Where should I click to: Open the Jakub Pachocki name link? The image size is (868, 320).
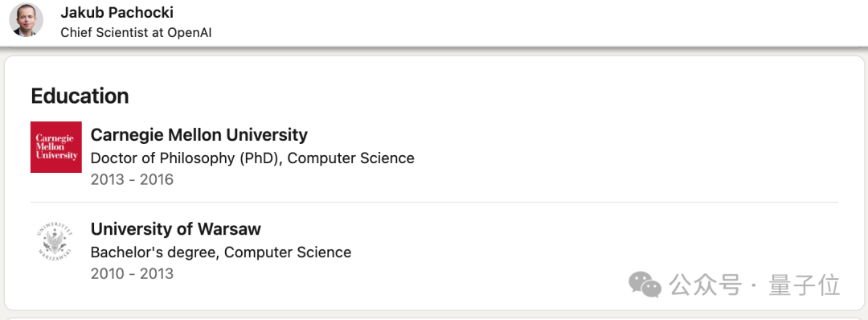click(x=117, y=13)
